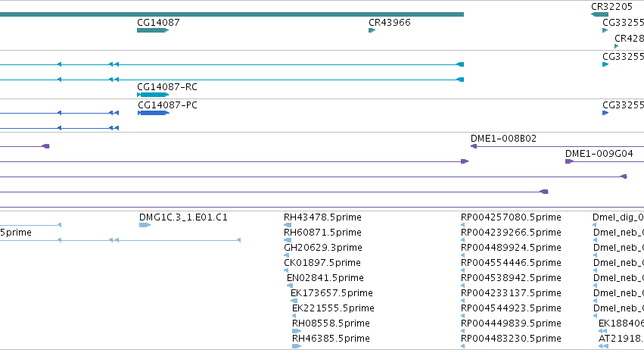
Task: Select the RH60871.5prime EST label
Action: [x=322, y=233]
